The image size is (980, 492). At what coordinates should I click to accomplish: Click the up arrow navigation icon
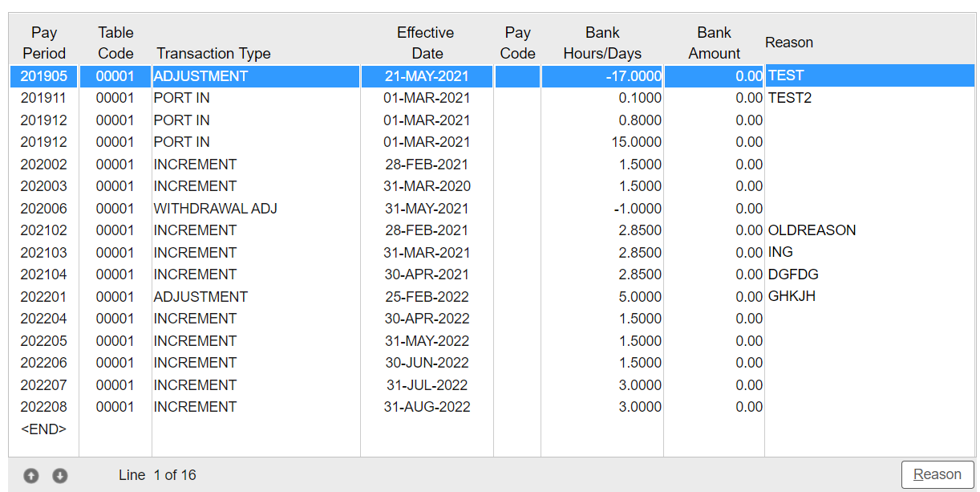(30, 475)
